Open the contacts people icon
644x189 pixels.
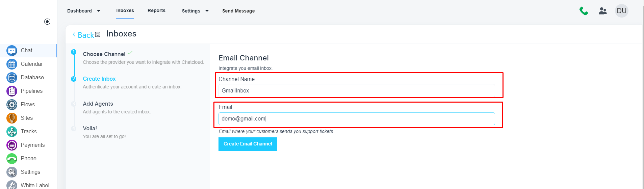(x=602, y=11)
